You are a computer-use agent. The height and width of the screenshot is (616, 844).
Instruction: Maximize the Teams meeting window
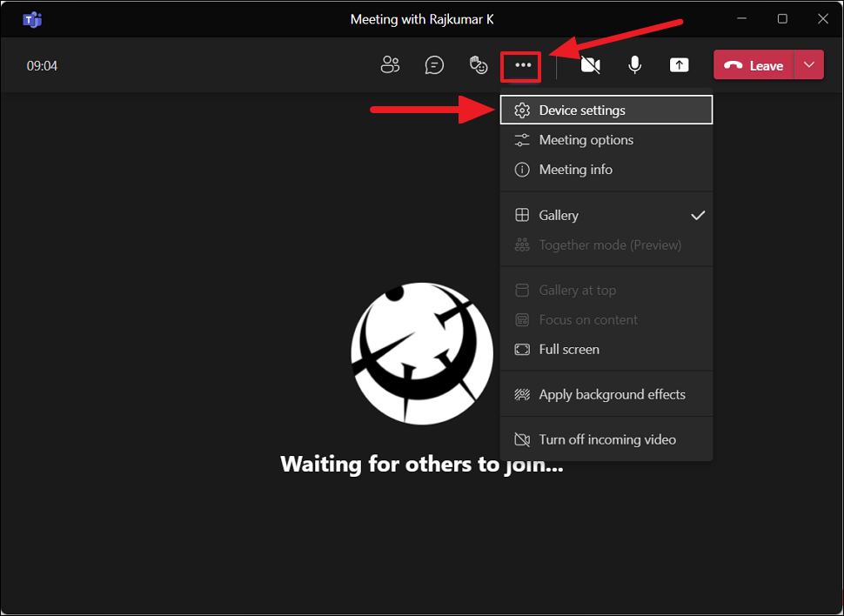coord(782,19)
